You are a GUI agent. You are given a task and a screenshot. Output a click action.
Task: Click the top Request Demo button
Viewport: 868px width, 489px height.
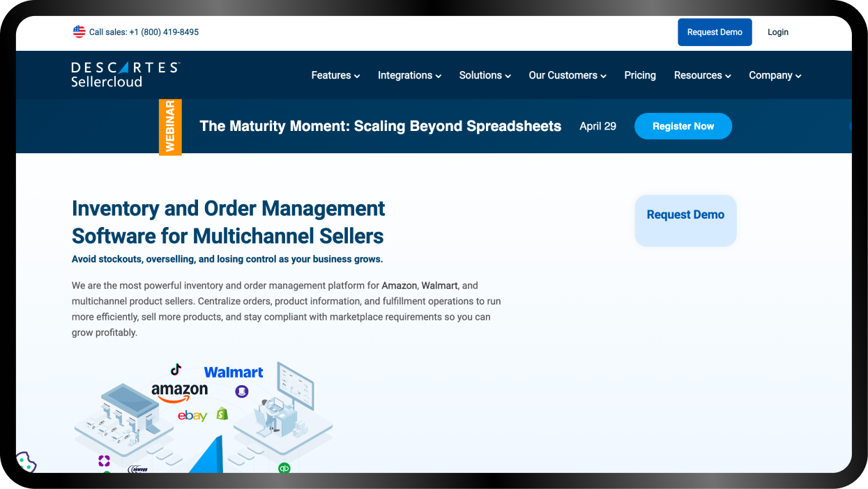point(715,32)
